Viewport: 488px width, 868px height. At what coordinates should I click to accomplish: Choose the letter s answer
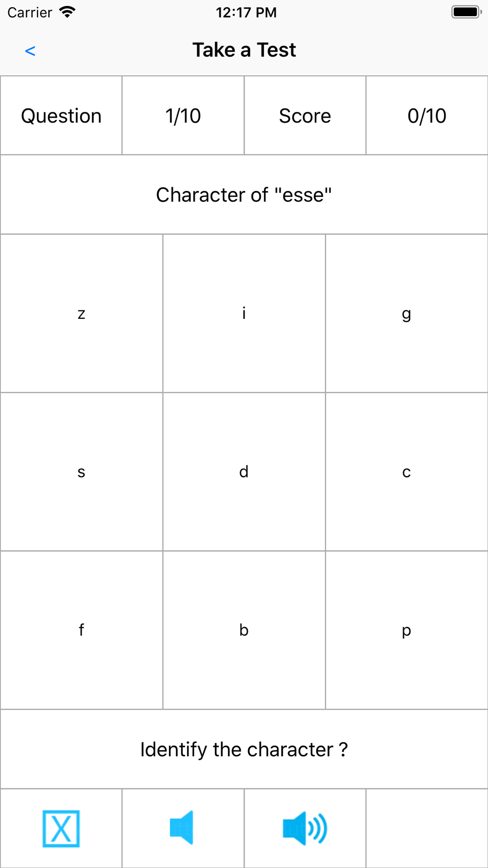pyautogui.click(x=81, y=472)
